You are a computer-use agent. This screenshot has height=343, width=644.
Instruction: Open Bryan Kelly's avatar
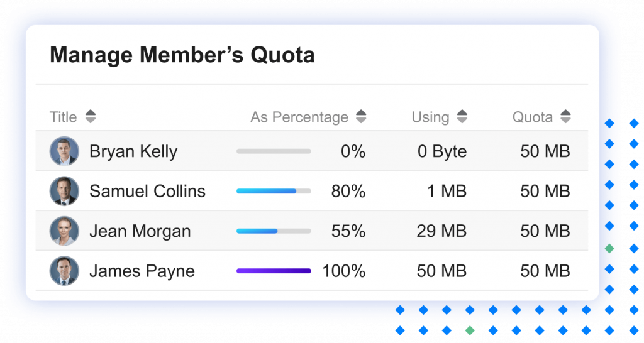pyautogui.click(x=64, y=151)
